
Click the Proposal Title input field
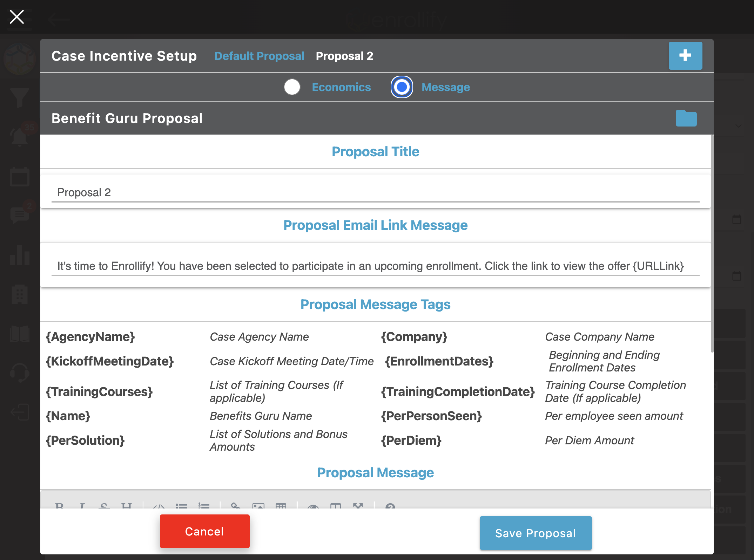[x=375, y=192]
